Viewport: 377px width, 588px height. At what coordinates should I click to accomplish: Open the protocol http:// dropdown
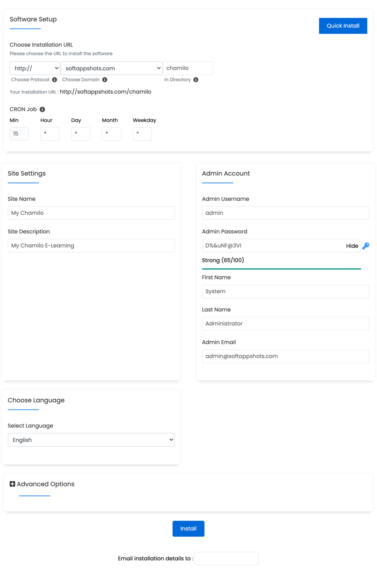coord(35,68)
